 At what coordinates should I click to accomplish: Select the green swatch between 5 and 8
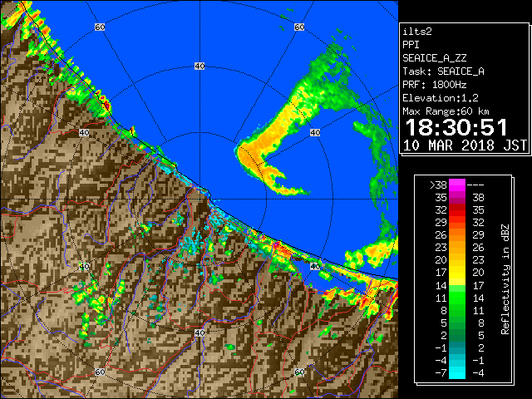pos(457,323)
